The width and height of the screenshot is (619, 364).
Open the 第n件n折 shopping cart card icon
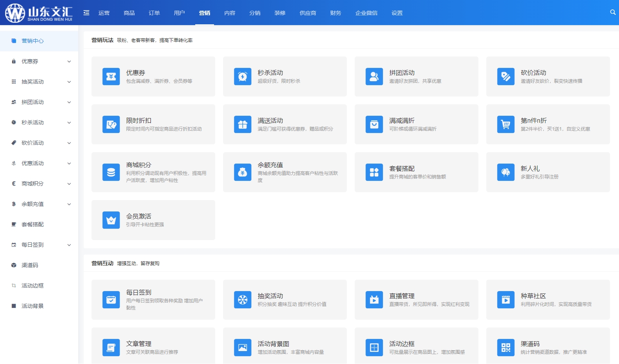pyautogui.click(x=506, y=124)
